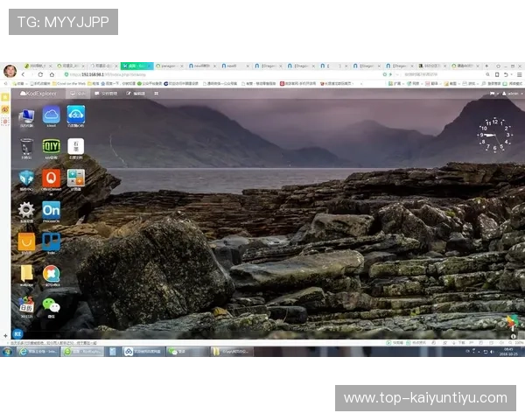
Task: Click the browser address bar URL
Action: pyautogui.click(x=105, y=75)
